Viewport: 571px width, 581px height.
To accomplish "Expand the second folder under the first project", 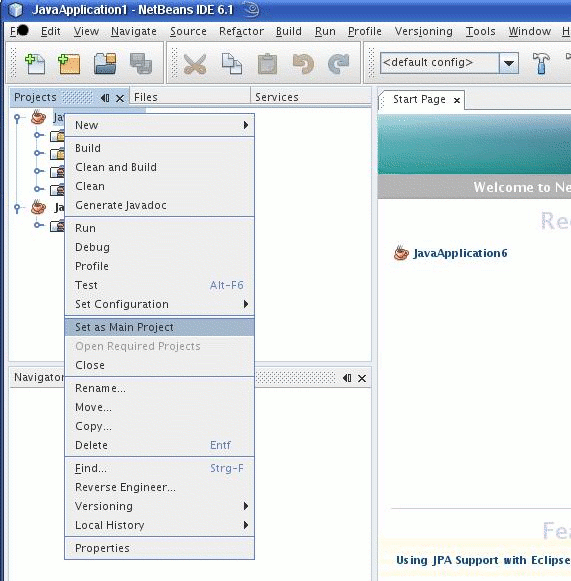I will coord(38,153).
